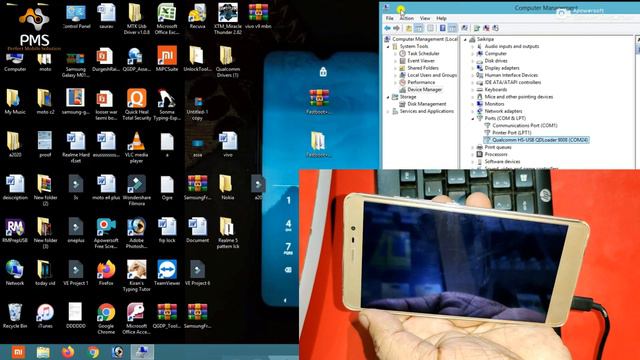The height and width of the screenshot is (360, 640).
Task: Expand the Event Viewer node arrow
Action: click(x=396, y=61)
